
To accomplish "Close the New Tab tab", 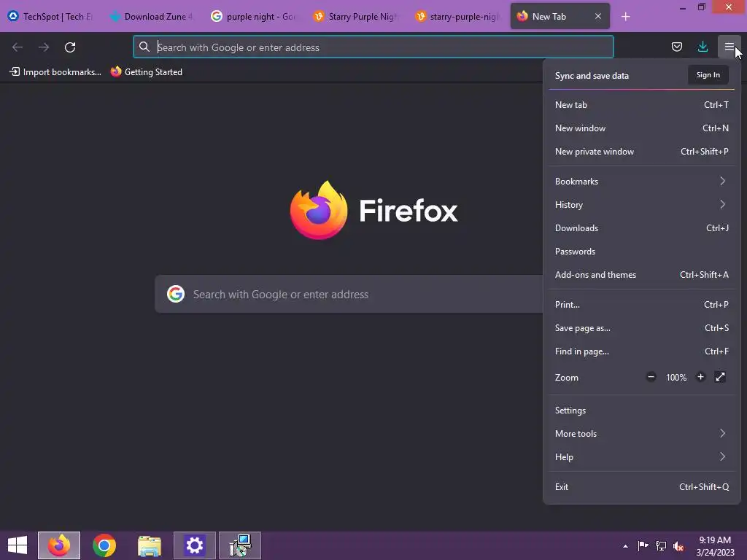I will (x=598, y=16).
